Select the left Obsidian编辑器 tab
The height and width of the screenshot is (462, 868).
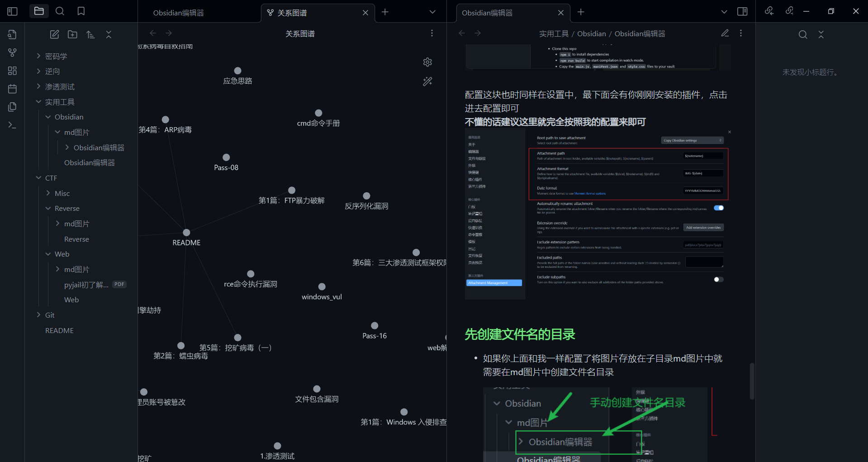(178, 13)
